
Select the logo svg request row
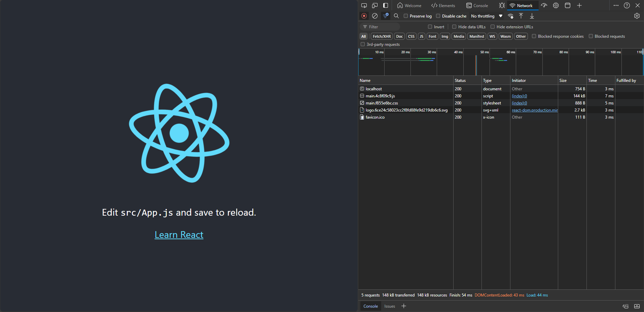[501, 110]
